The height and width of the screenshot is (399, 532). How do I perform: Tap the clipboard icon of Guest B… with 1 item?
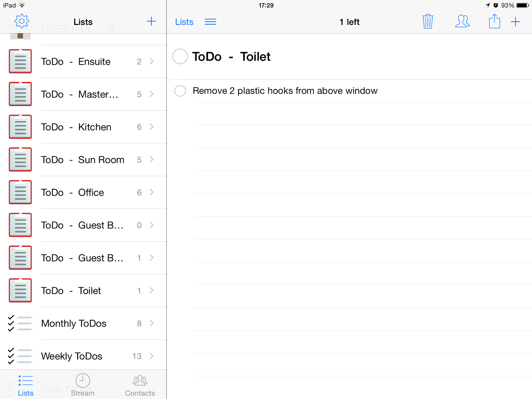20,258
